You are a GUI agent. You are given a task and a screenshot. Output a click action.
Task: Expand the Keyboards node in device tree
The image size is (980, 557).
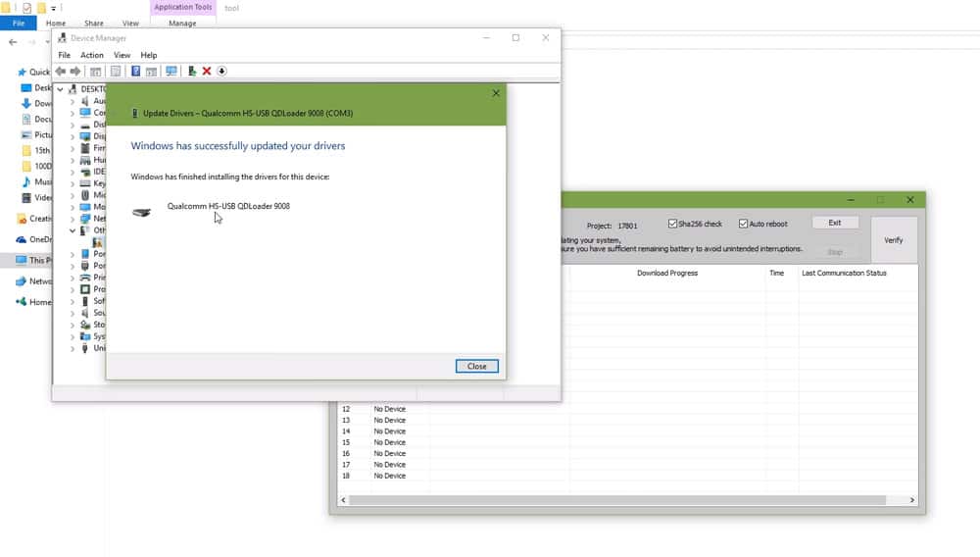[x=73, y=183]
